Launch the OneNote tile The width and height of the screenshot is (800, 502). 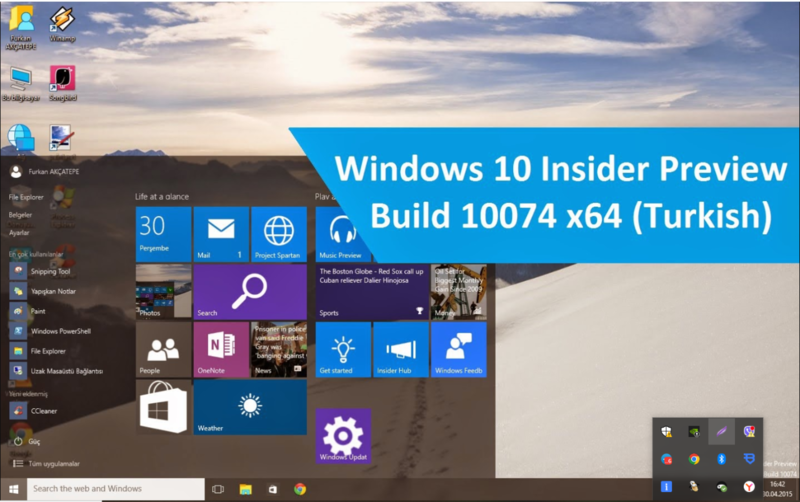[221, 349]
